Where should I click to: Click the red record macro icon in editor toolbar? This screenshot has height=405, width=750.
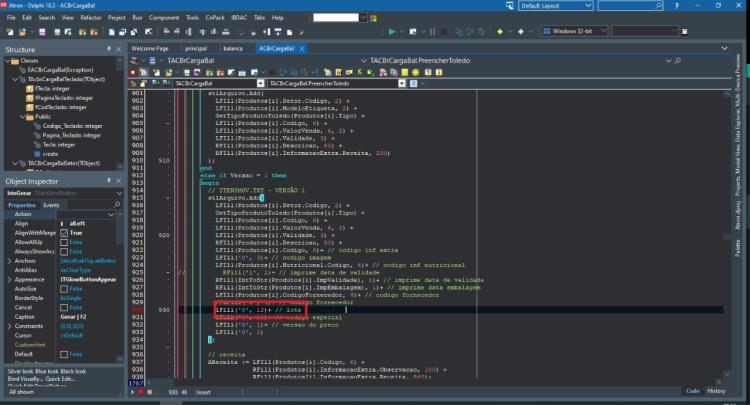click(x=133, y=72)
